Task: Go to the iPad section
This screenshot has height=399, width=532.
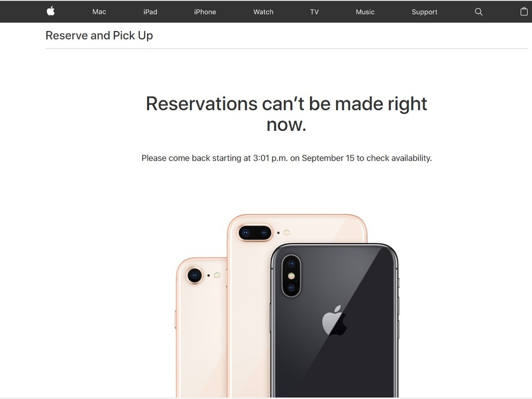Action: (x=150, y=12)
